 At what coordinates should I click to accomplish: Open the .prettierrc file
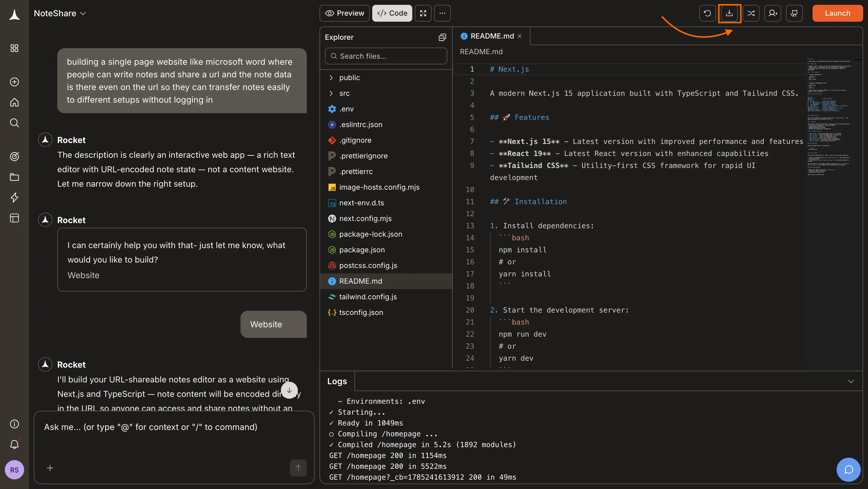[386, 171]
